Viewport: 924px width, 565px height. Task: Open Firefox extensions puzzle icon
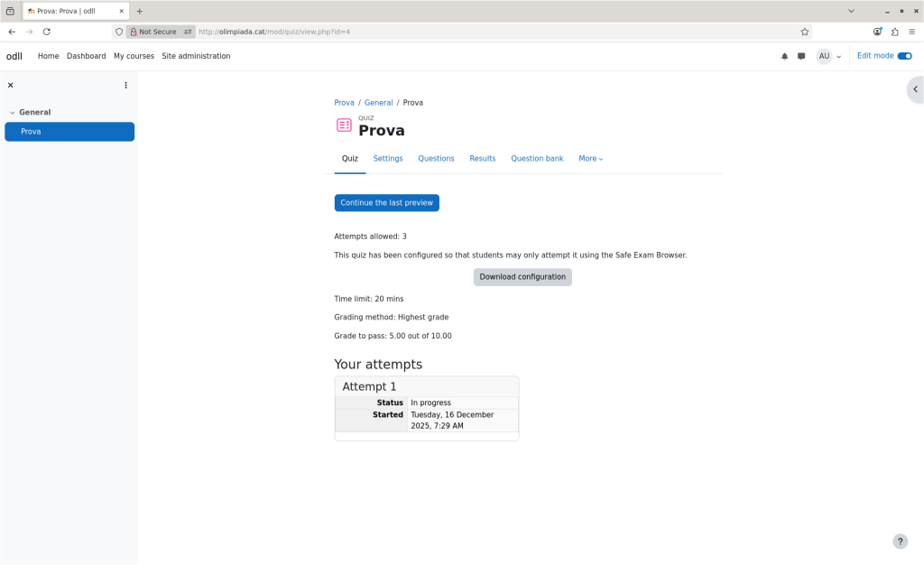point(894,32)
